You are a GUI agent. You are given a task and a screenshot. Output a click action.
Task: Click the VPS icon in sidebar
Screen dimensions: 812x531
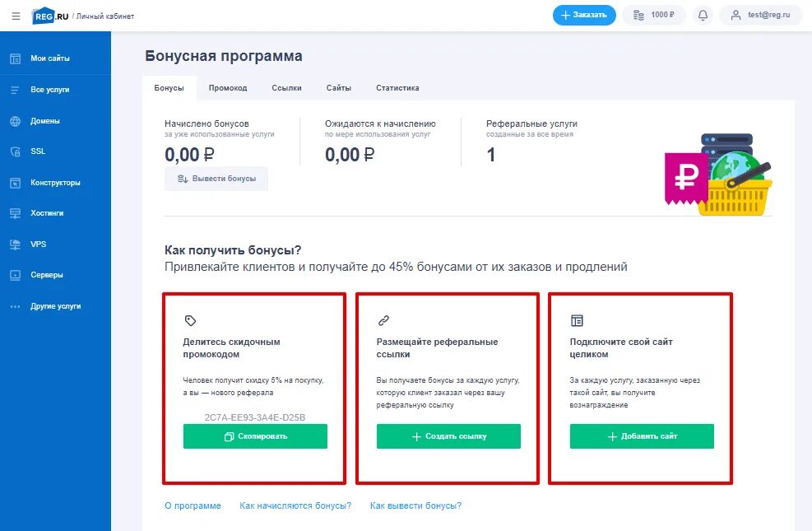15,245
